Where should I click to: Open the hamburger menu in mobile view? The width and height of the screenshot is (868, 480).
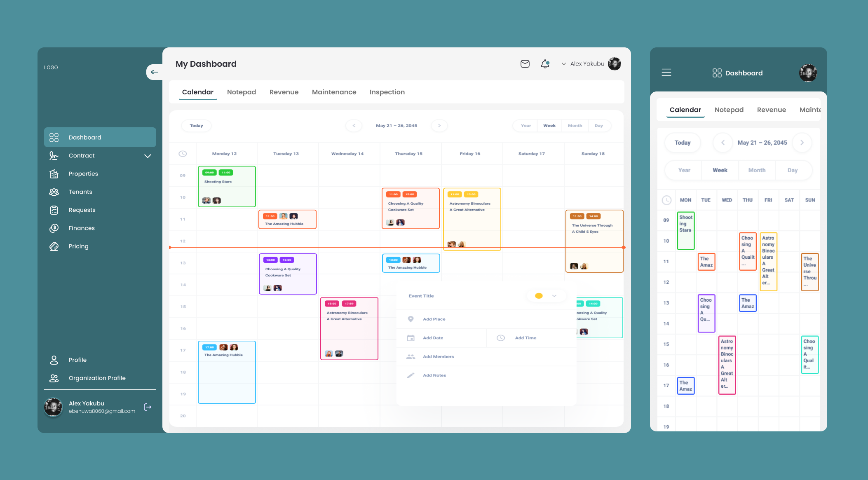666,73
